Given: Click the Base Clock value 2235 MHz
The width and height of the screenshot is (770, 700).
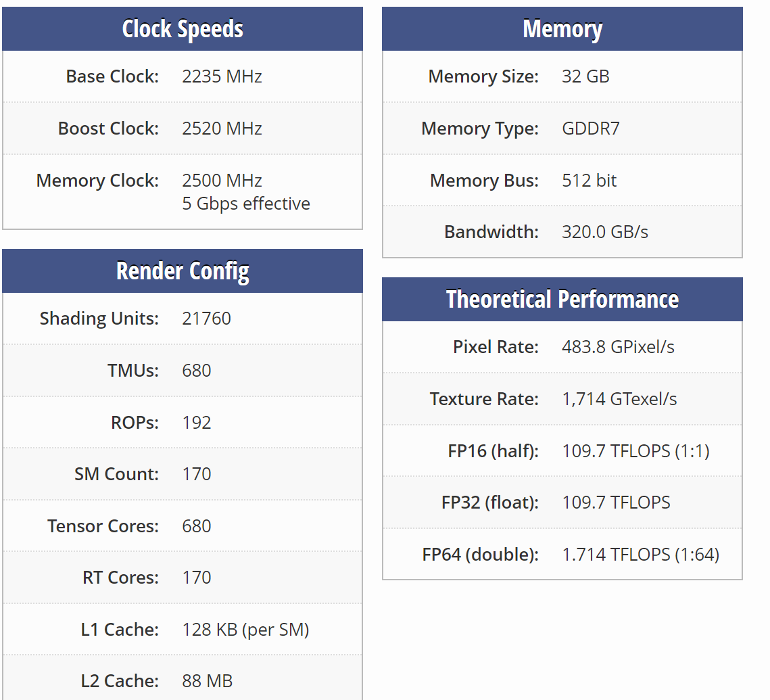Looking at the screenshot, I should tap(222, 76).
